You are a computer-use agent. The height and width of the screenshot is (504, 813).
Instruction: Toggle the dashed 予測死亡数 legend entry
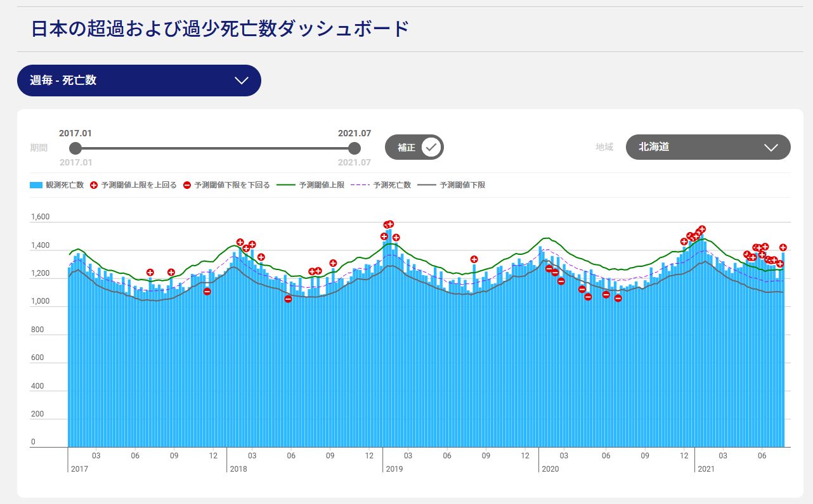380,185
